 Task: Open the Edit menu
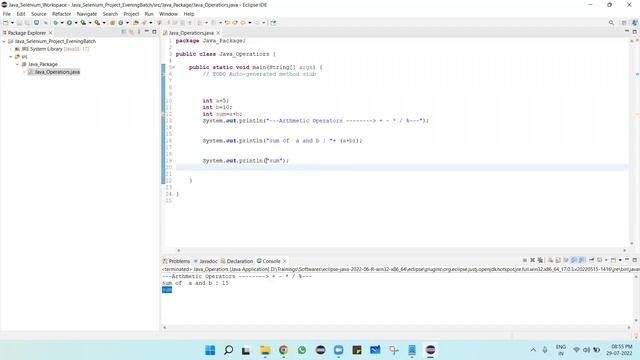pos(21,14)
